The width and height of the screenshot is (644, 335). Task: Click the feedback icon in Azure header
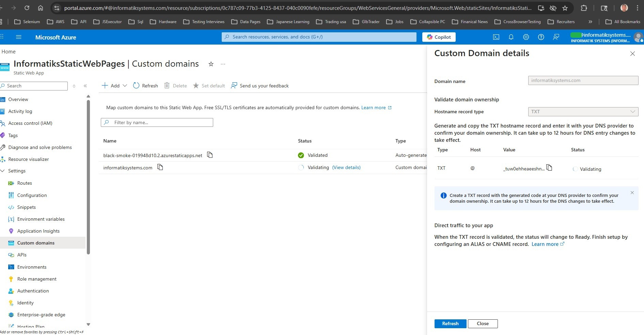pyautogui.click(x=556, y=37)
